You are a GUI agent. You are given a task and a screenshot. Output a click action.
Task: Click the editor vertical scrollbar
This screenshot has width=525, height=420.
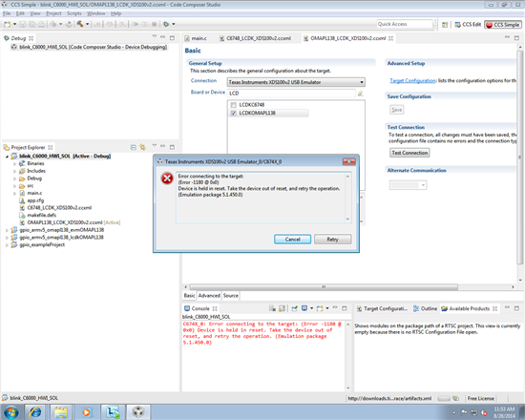[520, 157]
